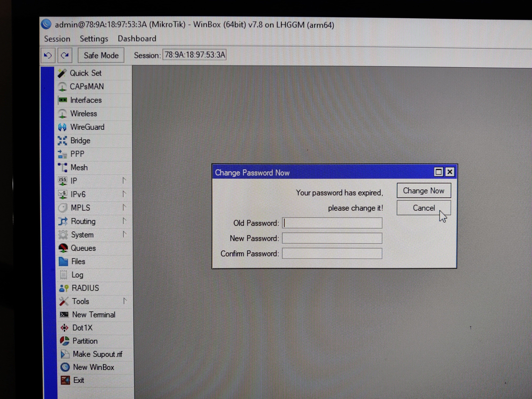Viewport: 532px width, 399px height.
Task: Click the Queues label
Action: (83, 248)
